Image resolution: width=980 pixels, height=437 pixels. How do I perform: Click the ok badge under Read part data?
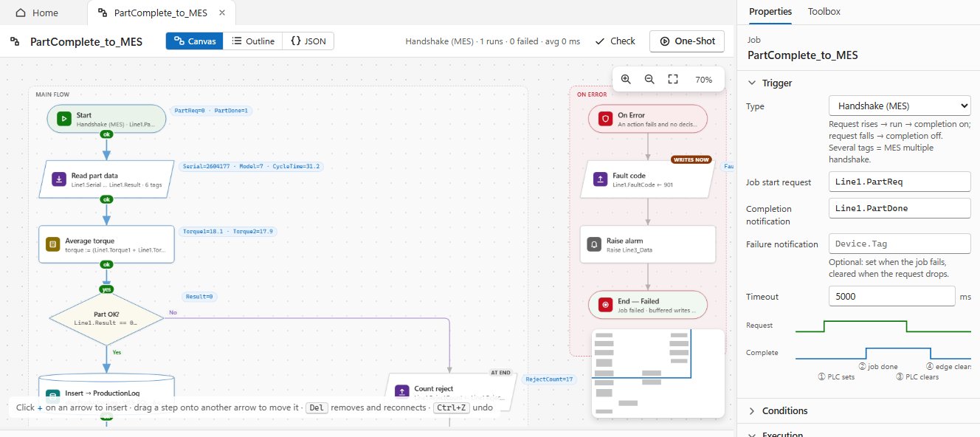click(x=106, y=199)
